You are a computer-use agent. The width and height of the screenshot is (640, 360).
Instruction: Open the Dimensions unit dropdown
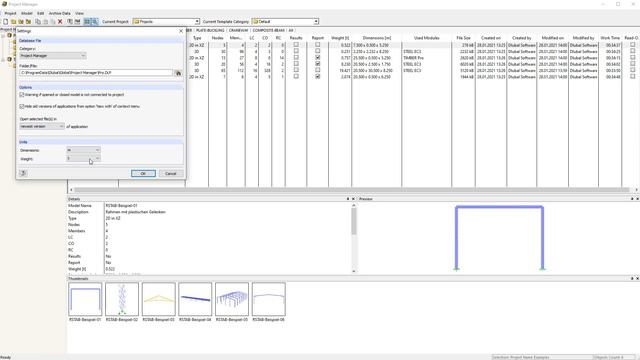[x=83, y=150]
